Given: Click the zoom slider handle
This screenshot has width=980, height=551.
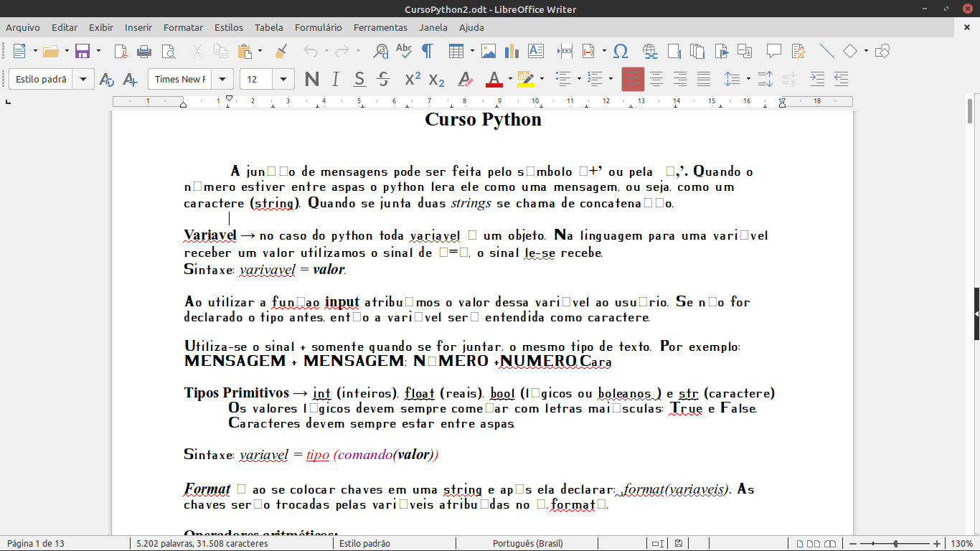Looking at the screenshot, I should (x=895, y=544).
